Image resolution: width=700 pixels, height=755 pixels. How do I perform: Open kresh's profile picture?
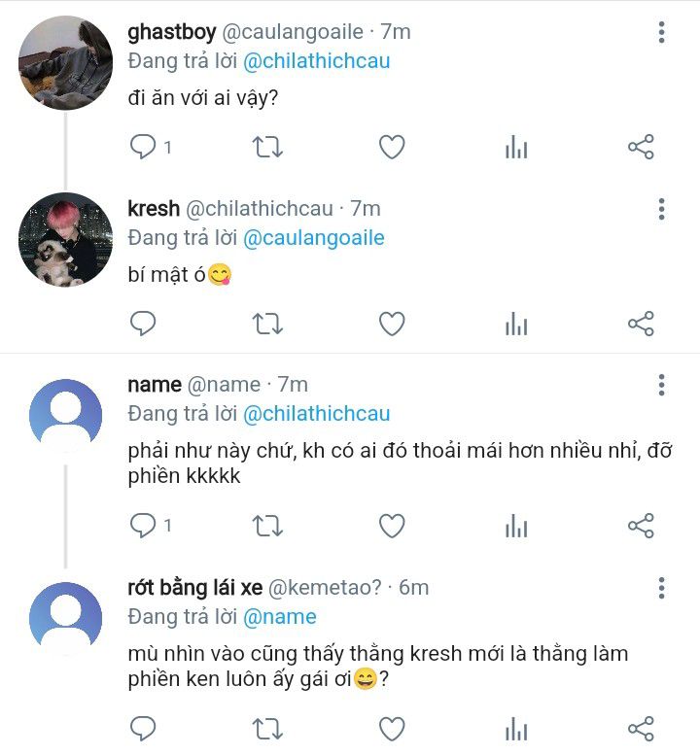tap(66, 240)
